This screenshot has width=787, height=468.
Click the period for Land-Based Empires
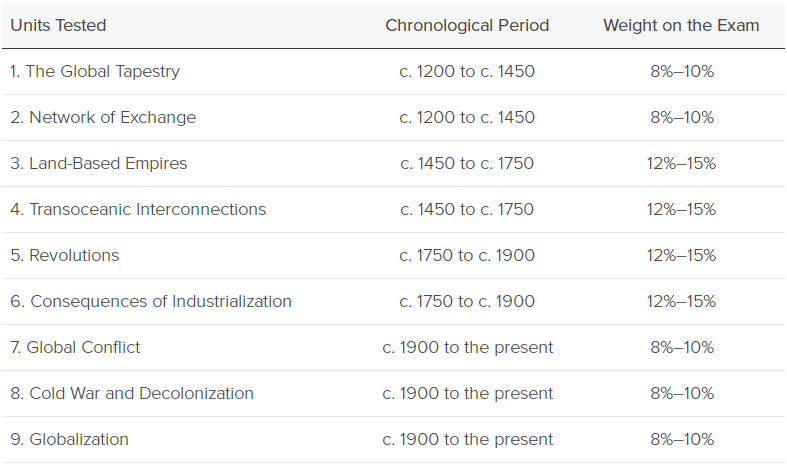(x=467, y=163)
